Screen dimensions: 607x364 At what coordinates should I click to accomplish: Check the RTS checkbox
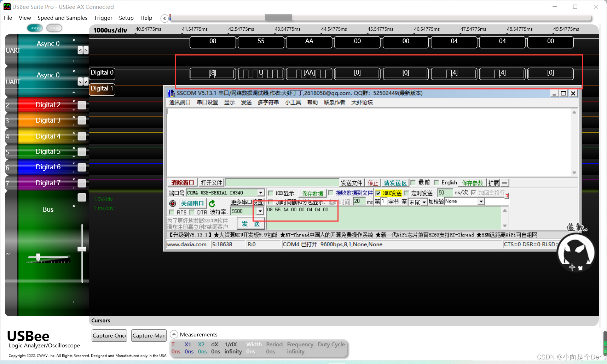(x=172, y=212)
